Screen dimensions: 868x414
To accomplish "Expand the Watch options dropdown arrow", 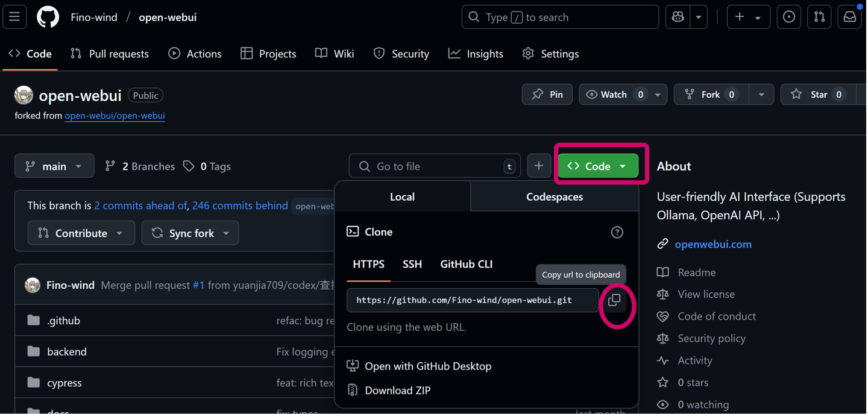I will (658, 95).
